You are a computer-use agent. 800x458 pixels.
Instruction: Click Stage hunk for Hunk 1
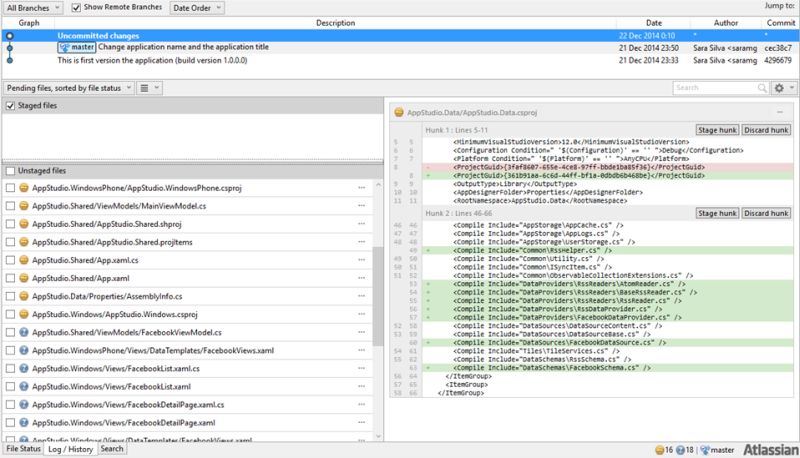coord(716,131)
